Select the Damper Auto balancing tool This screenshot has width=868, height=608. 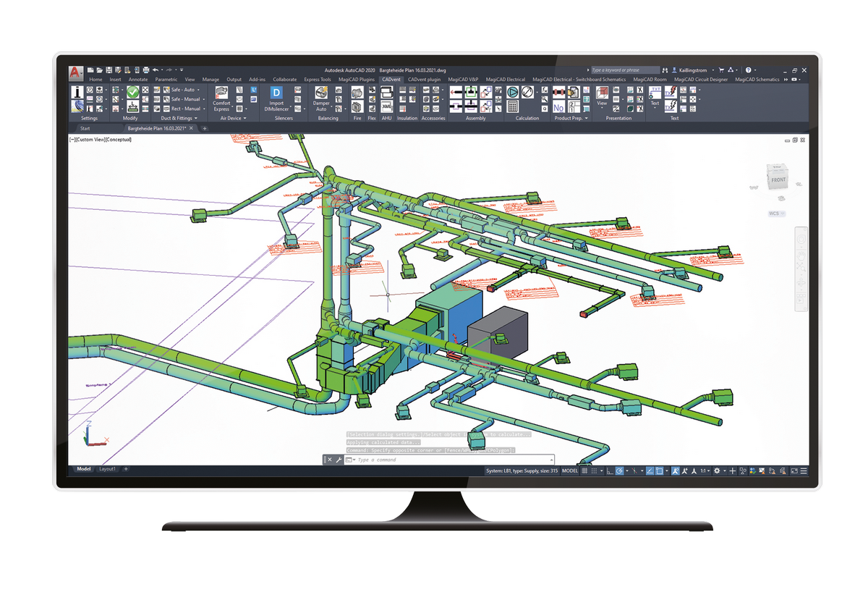[x=321, y=93]
